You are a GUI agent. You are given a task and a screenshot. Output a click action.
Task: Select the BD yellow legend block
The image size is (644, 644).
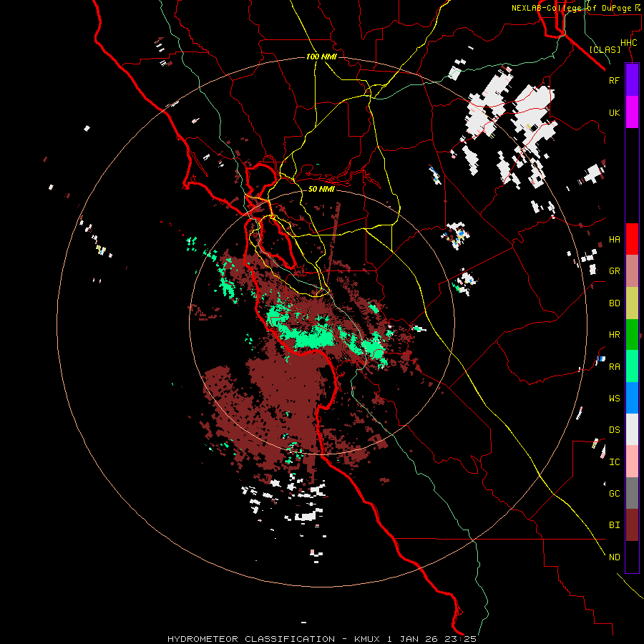tap(632, 303)
